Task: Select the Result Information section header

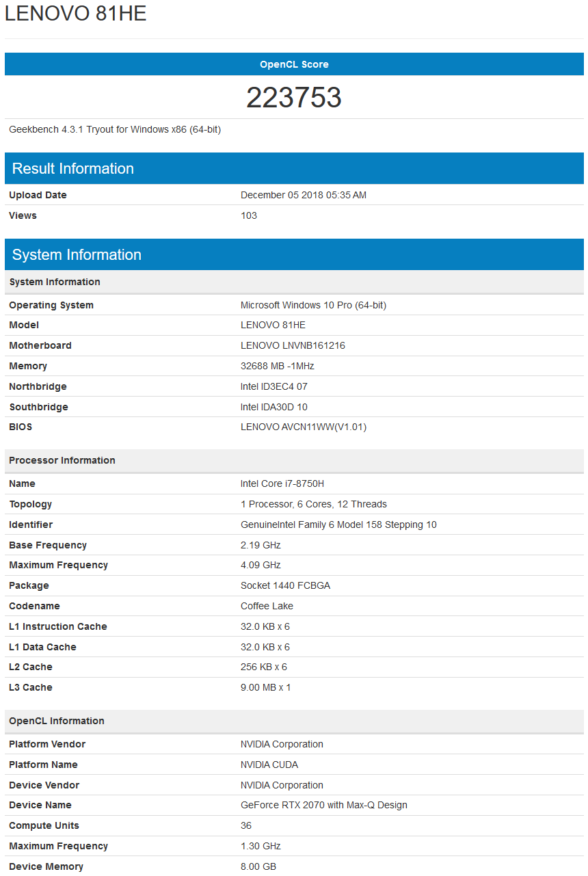Action: (x=294, y=168)
